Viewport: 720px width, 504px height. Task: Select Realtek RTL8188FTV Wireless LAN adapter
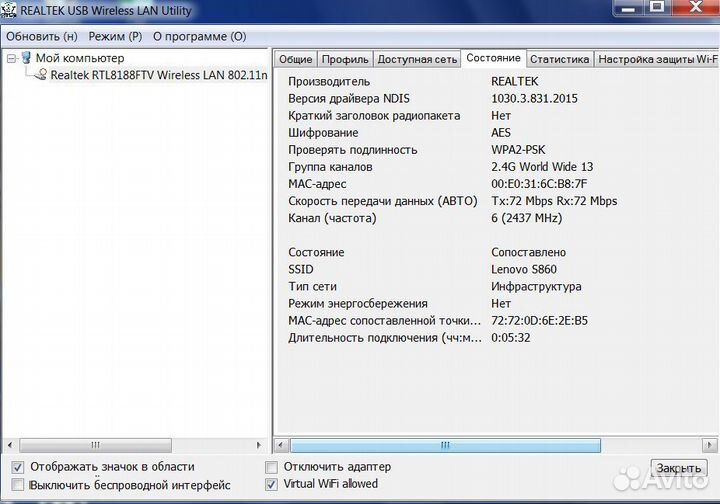point(158,75)
